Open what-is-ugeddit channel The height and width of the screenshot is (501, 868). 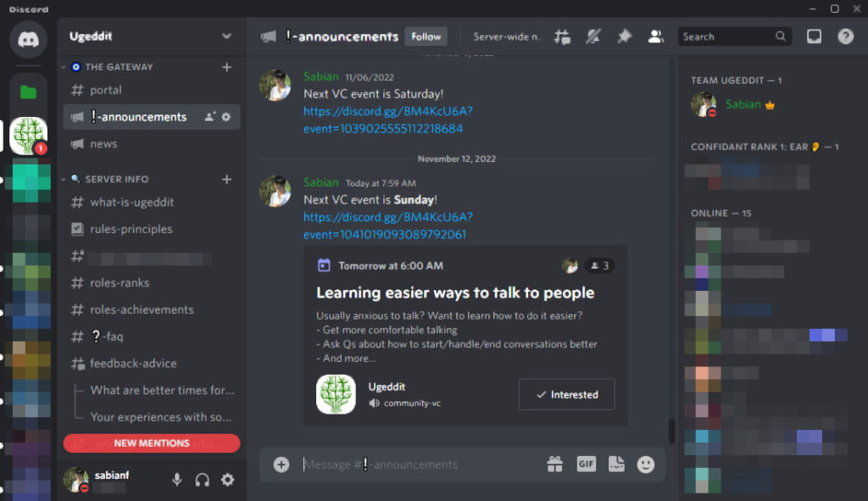coord(151,203)
